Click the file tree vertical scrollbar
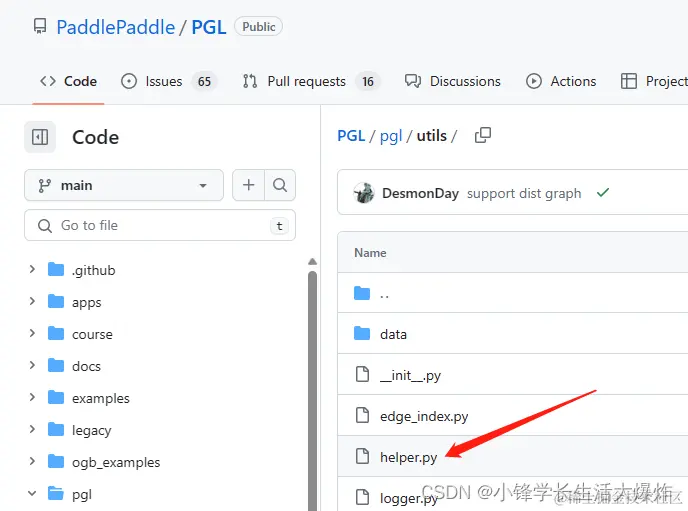 (x=312, y=390)
